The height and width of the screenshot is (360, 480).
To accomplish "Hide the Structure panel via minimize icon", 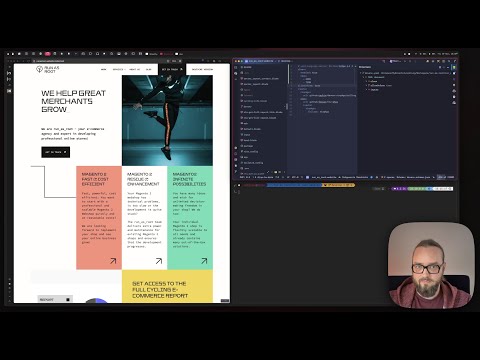I will pos(448,67).
